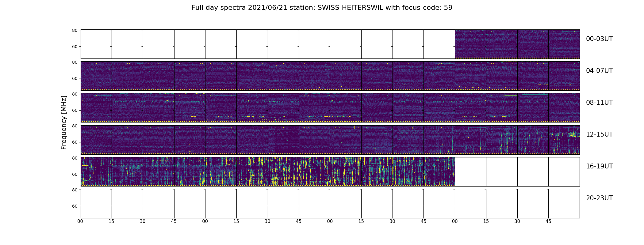
Task: Click the empty last cell of 16-19UT row
Action: coord(564,172)
